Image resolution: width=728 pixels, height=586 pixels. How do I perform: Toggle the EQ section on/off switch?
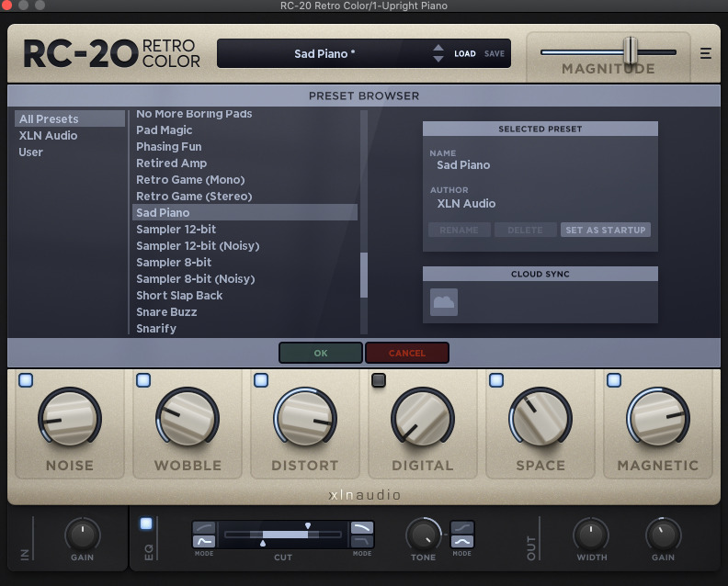click(146, 524)
